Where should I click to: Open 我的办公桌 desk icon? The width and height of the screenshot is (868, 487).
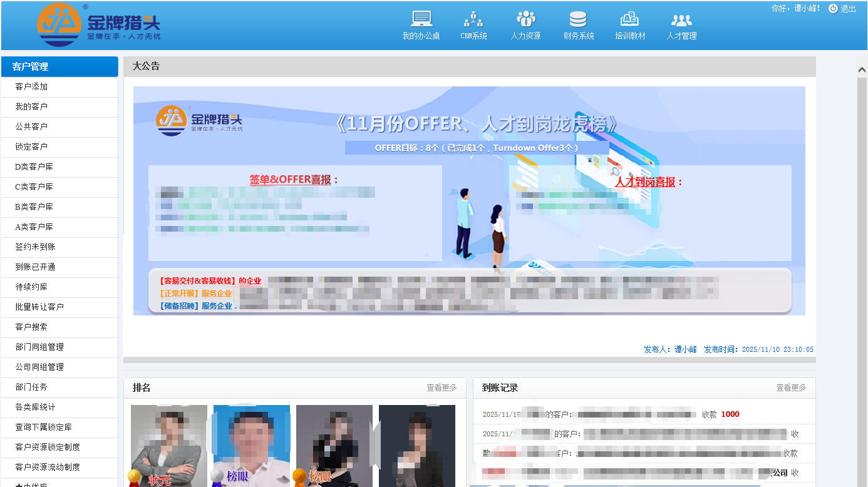[421, 19]
